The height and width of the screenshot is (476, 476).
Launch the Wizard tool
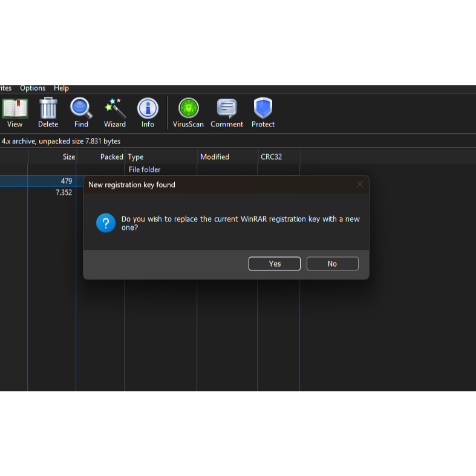tap(114, 113)
